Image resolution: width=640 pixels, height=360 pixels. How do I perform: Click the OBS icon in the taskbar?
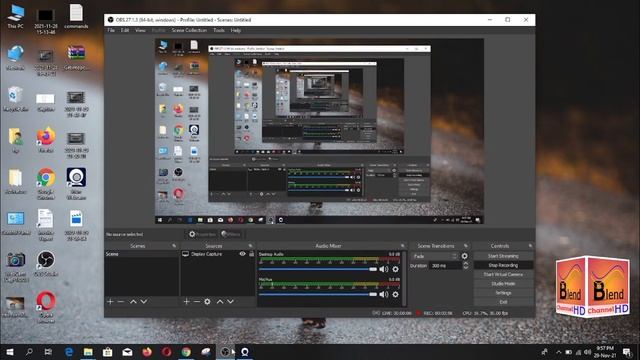(x=225, y=352)
